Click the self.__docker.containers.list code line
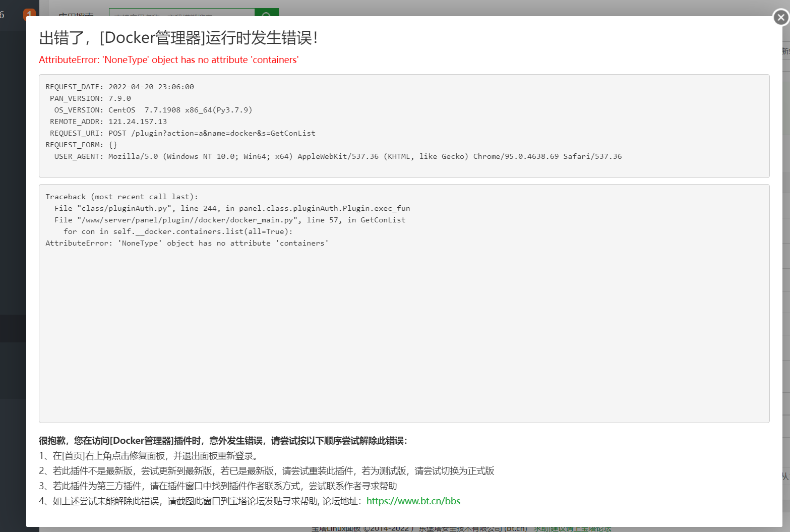This screenshot has height=532, width=790. [x=178, y=231]
